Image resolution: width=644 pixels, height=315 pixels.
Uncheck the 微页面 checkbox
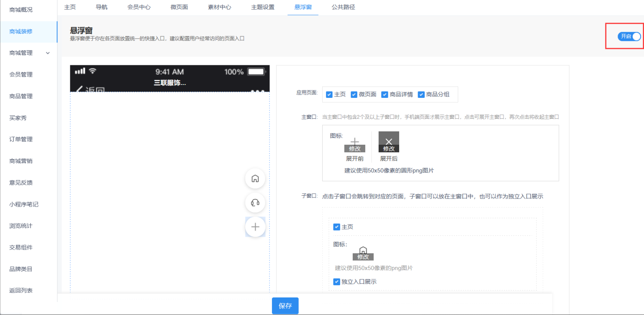[x=354, y=95]
